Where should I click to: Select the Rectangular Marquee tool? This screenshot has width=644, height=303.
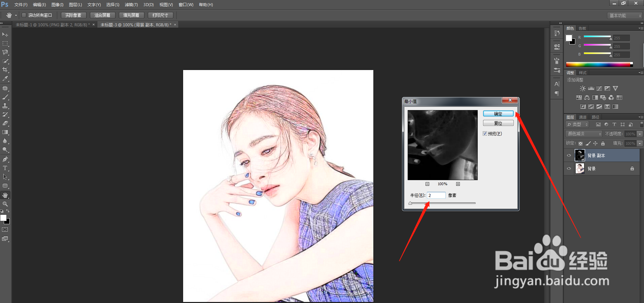point(5,43)
